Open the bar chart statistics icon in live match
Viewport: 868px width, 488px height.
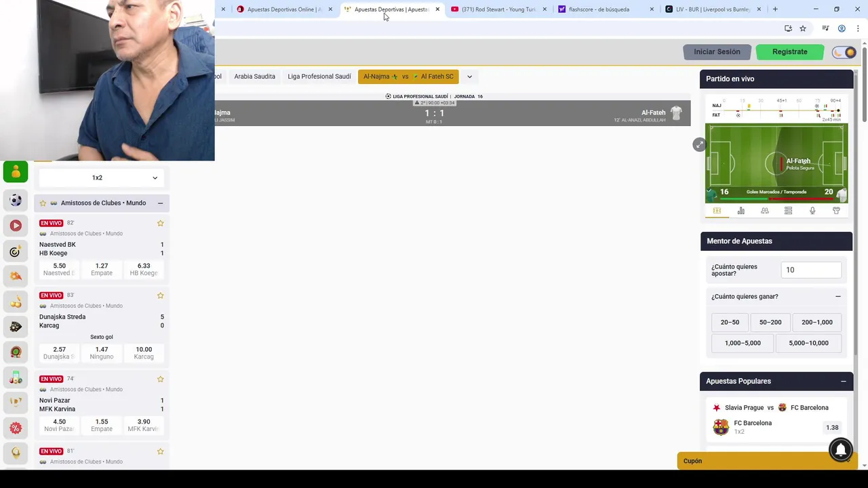[x=741, y=211]
